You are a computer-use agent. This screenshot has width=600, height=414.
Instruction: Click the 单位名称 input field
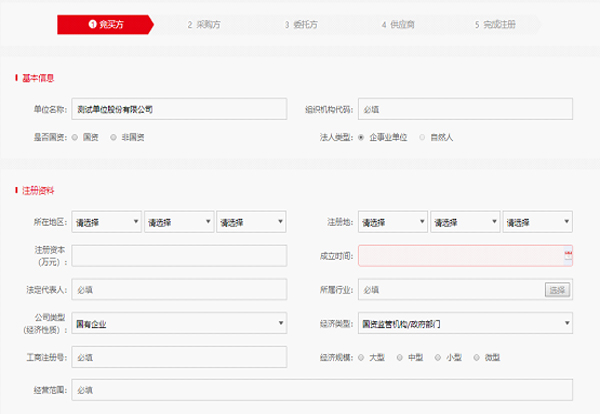click(x=179, y=109)
